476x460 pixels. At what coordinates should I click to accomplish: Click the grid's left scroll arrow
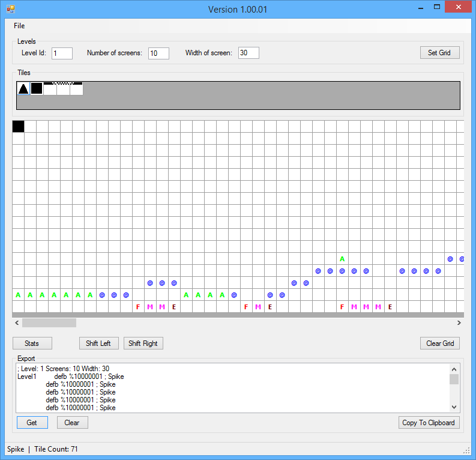coord(17,322)
